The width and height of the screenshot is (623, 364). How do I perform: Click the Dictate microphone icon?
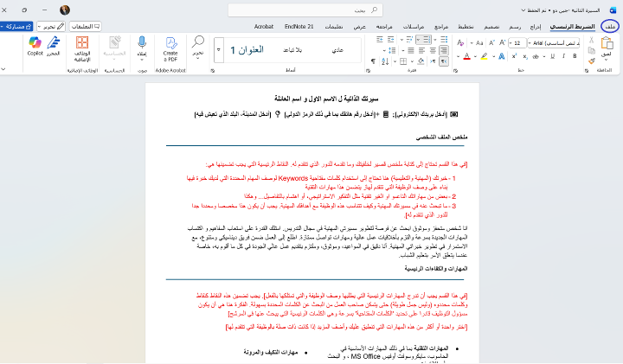[x=142, y=42]
